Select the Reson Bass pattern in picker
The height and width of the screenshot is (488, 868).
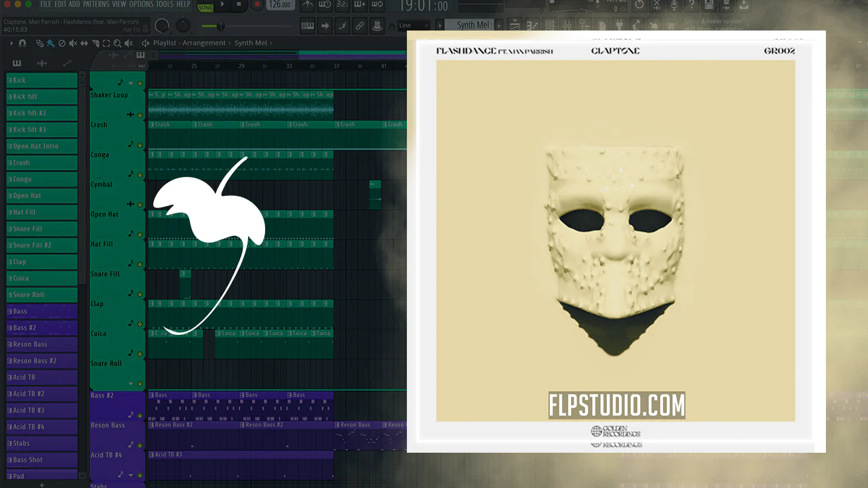(41, 344)
